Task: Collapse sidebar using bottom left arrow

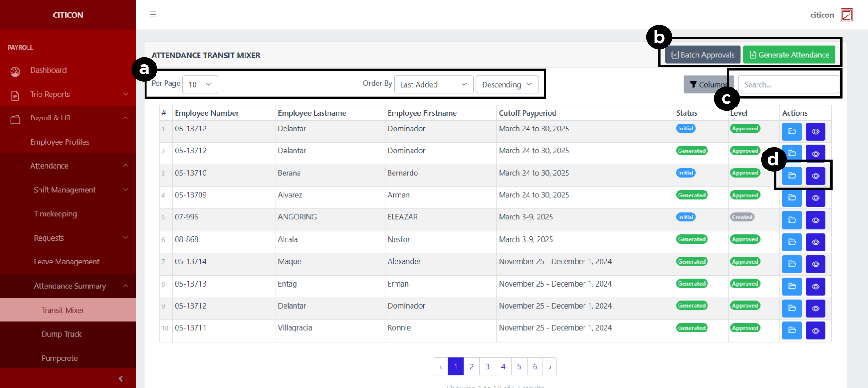Action: click(121, 378)
